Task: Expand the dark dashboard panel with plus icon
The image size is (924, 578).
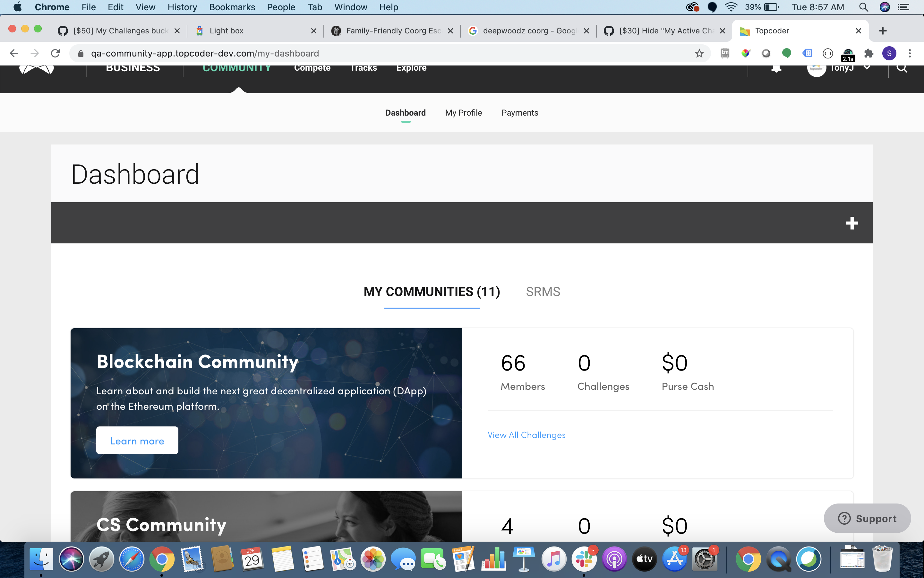Action: [x=851, y=223]
